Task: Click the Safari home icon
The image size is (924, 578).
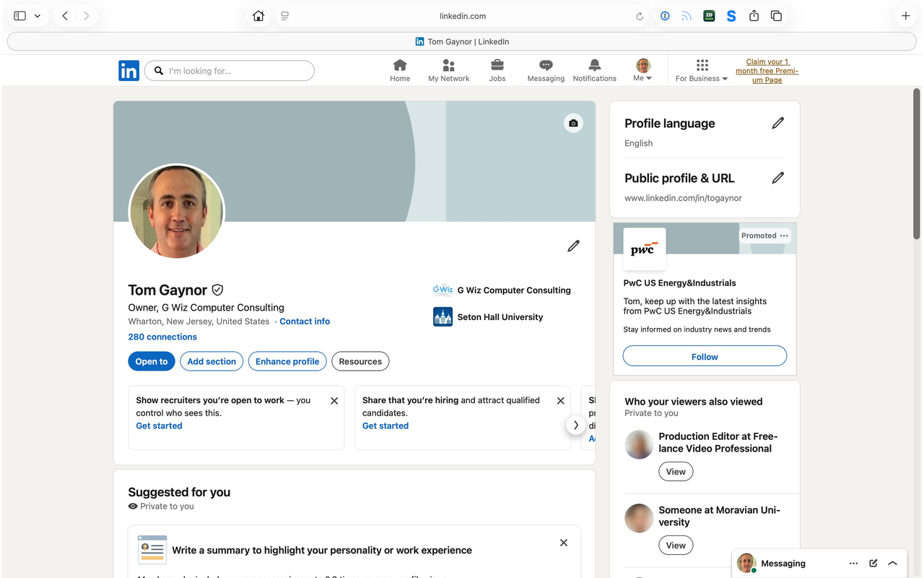Action: pos(258,16)
